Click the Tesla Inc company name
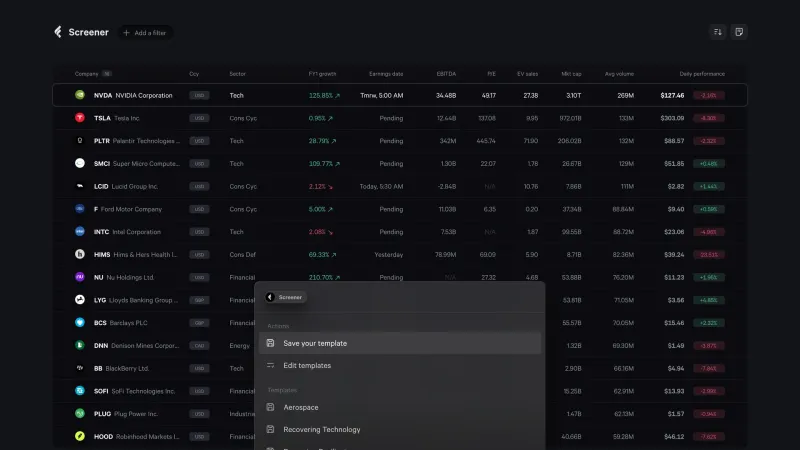 pyautogui.click(x=127, y=118)
